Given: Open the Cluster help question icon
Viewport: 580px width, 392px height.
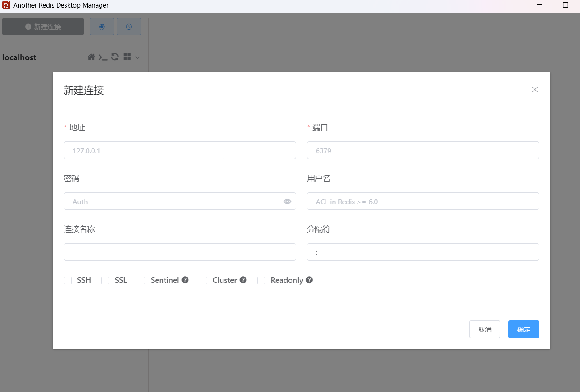Looking at the screenshot, I should point(243,280).
